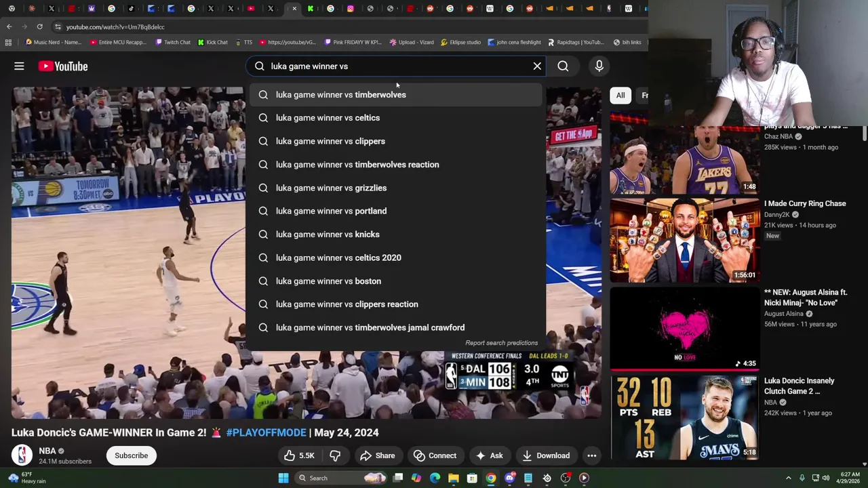Pick suggestion 'luka game winner vs timberwolves reaction'
This screenshot has width=868, height=488.
coord(397,165)
